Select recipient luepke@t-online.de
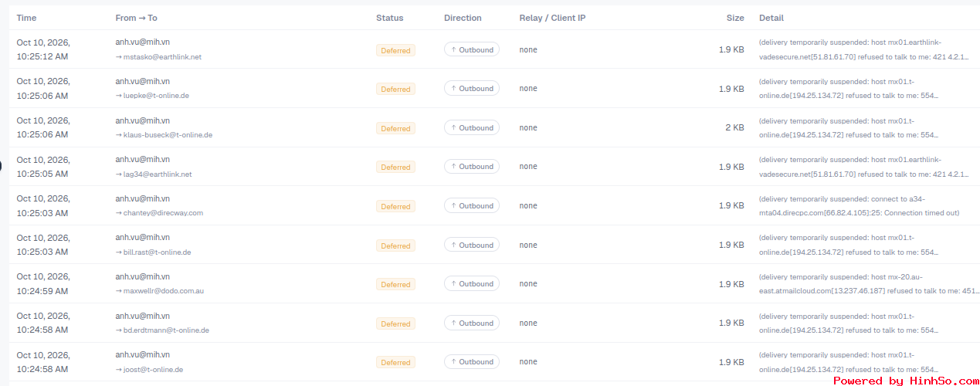 tap(156, 96)
